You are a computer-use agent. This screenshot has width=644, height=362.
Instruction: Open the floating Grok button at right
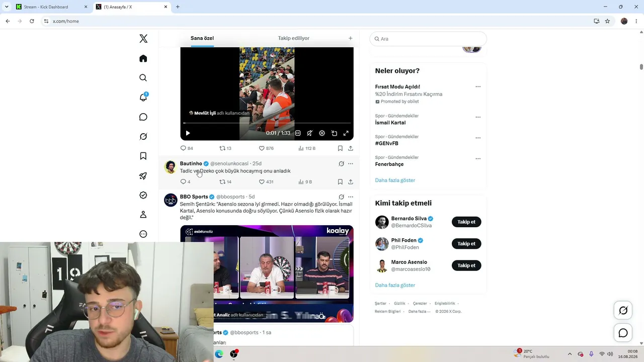tap(623, 311)
